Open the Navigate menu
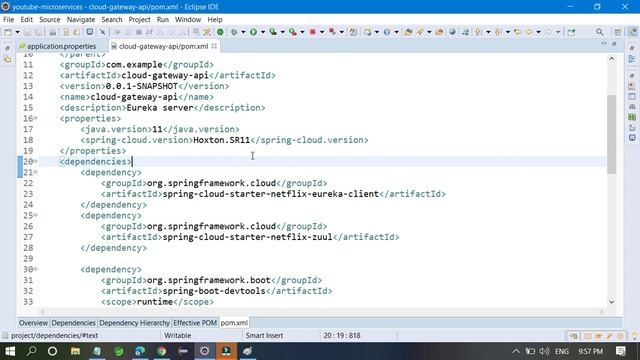 81,20
